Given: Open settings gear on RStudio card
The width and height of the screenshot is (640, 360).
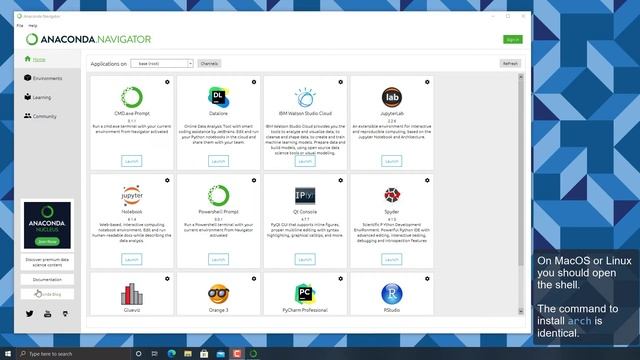Looking at the screenshot, I should 427,279.
